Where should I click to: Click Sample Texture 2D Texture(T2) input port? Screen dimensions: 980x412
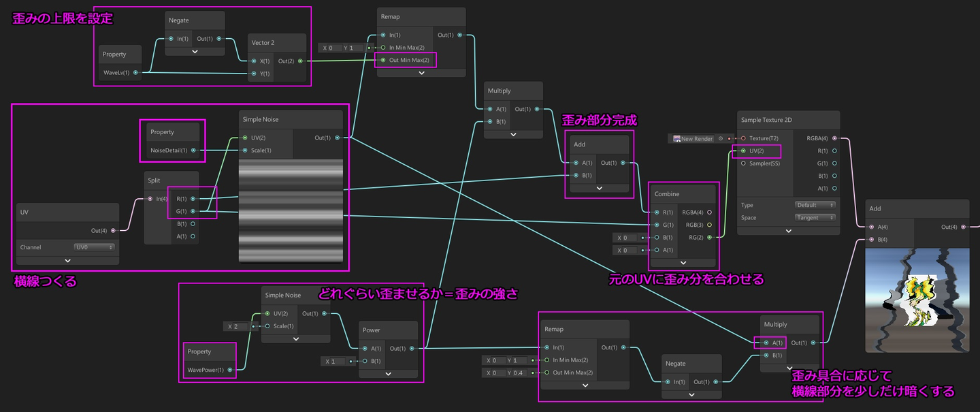[x=743, y=138]
